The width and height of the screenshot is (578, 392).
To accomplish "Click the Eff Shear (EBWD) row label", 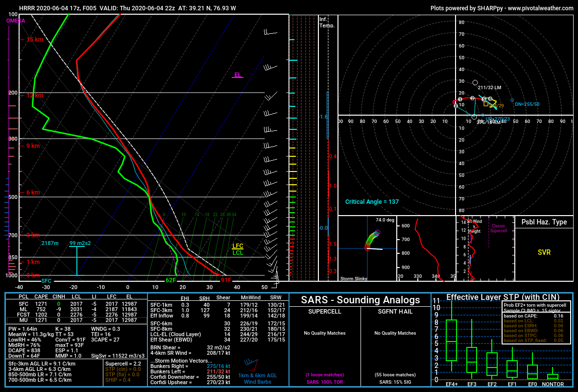I will 171,340.
